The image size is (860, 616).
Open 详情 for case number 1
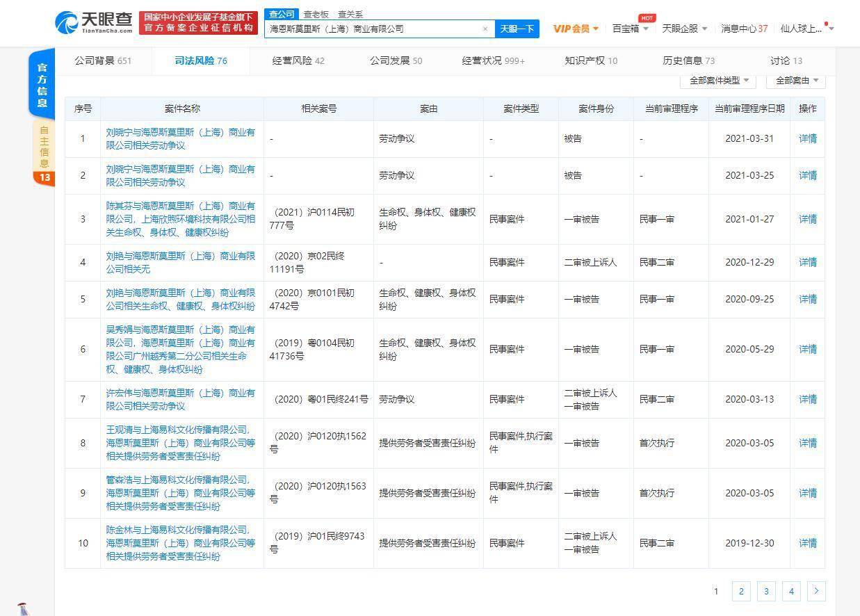coord(807,138)
